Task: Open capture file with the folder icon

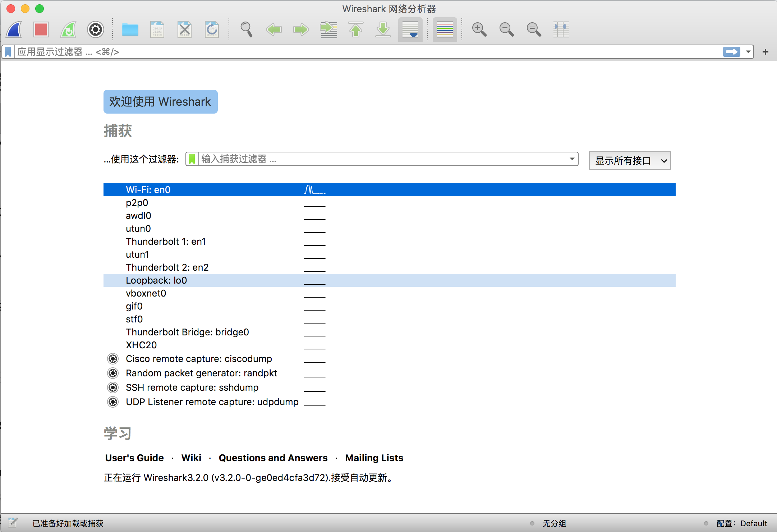Action: (130, 29)
